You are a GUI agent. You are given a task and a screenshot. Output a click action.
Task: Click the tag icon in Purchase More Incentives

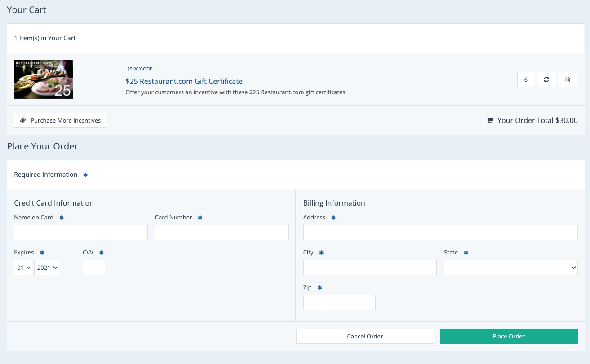click(x=23, y=121)
